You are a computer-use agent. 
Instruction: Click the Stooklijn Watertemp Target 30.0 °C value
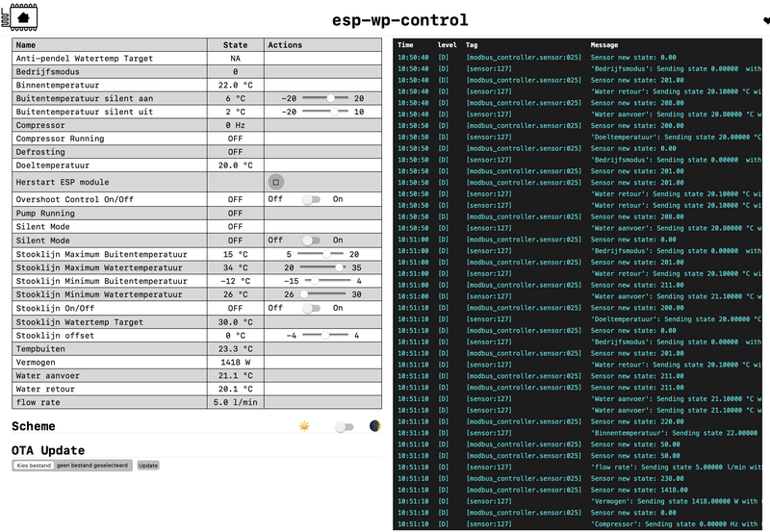pos(235,322)
